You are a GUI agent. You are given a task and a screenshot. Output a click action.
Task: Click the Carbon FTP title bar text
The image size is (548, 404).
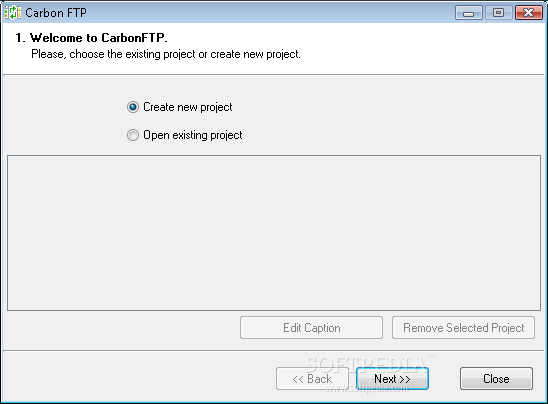click(56, 13)
